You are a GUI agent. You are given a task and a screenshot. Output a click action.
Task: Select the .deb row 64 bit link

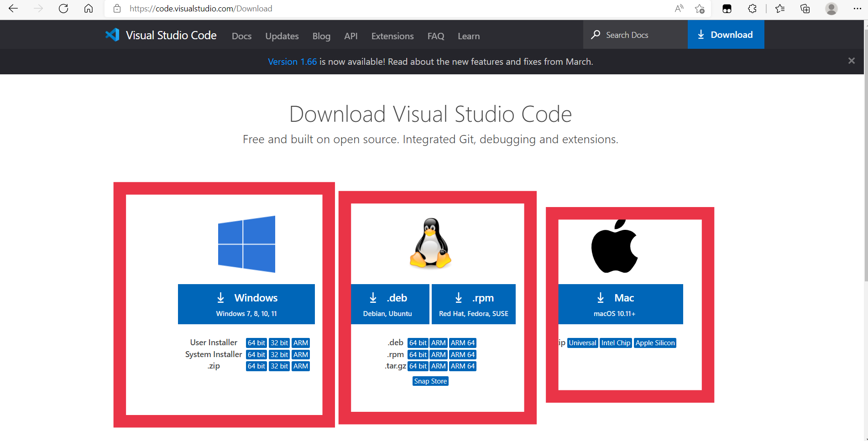pos(418,343)
